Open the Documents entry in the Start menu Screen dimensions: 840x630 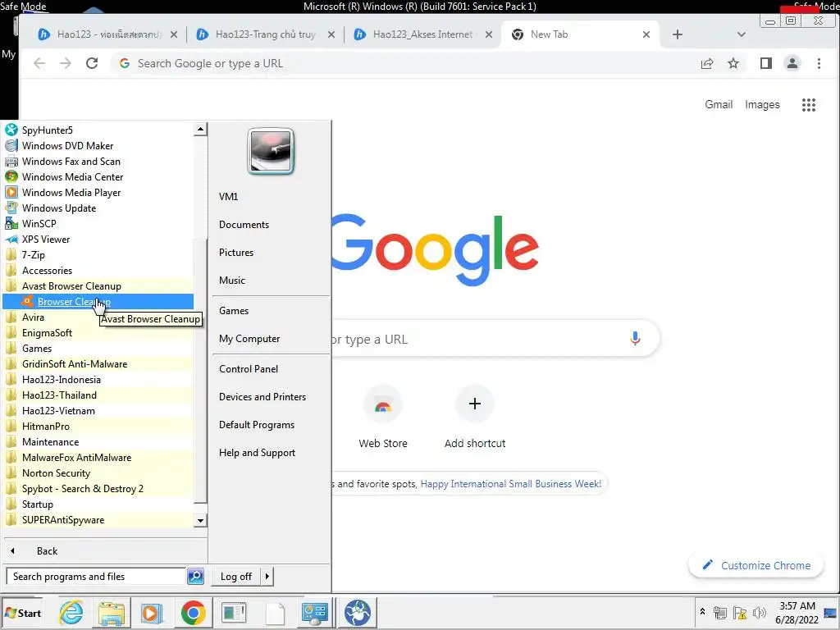pos(244,225)
